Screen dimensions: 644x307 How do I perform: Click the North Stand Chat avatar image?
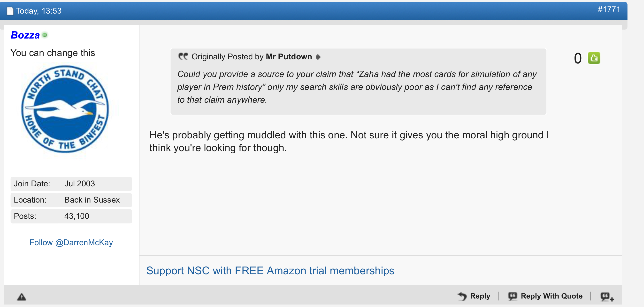click(65, 109)
